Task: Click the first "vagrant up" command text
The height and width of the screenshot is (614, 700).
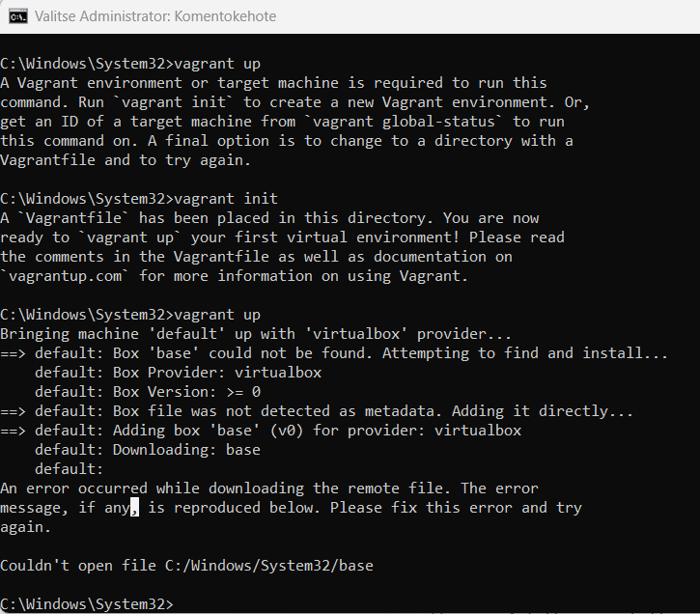Action: point(216,64)
